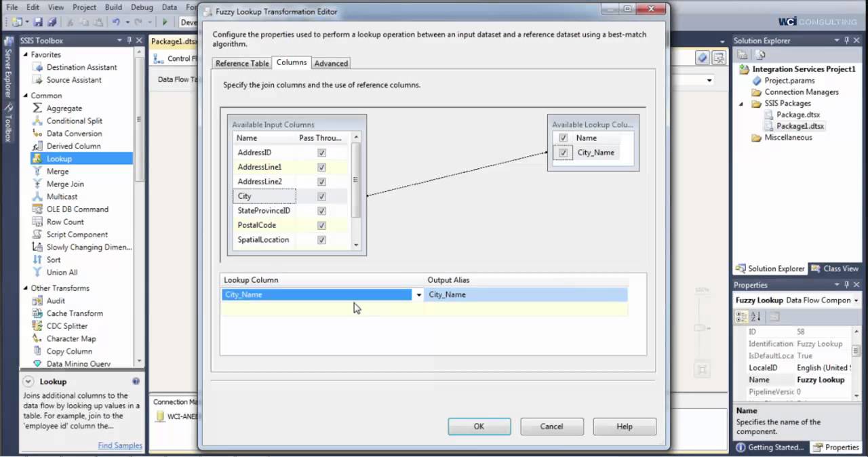Toggle Pass Through checkbox for AddressLine1
The width and height of the screenshot is (868, 457).
(x=321, y=167)
